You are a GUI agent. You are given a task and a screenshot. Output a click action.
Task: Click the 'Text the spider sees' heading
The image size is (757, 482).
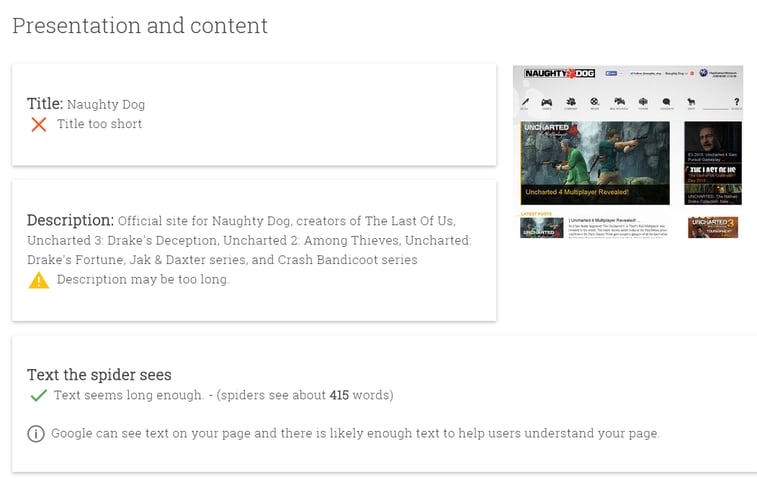pos(99,375)
